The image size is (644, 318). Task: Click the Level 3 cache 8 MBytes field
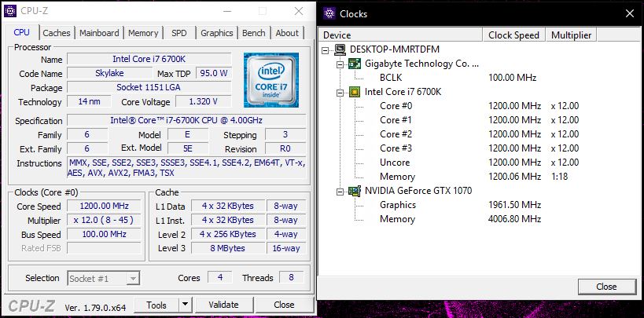(227, 248)
